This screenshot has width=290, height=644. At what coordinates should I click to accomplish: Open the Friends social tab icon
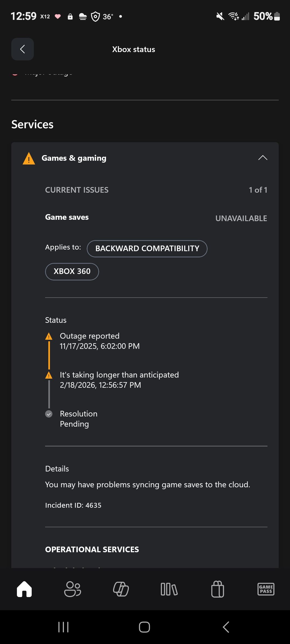tap(73, 589)
